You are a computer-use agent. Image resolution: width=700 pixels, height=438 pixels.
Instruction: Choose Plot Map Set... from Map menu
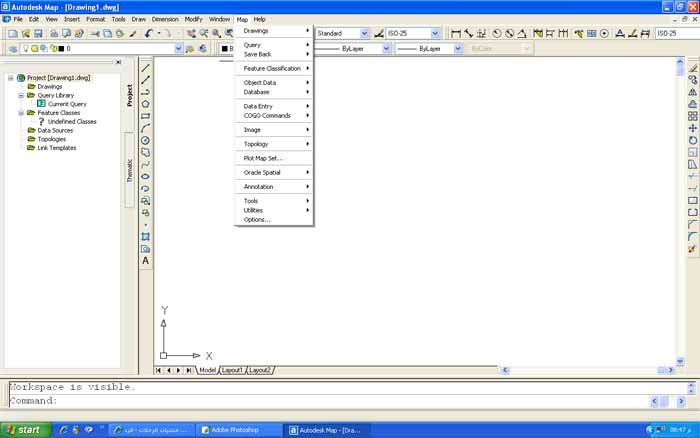point(274,158)
